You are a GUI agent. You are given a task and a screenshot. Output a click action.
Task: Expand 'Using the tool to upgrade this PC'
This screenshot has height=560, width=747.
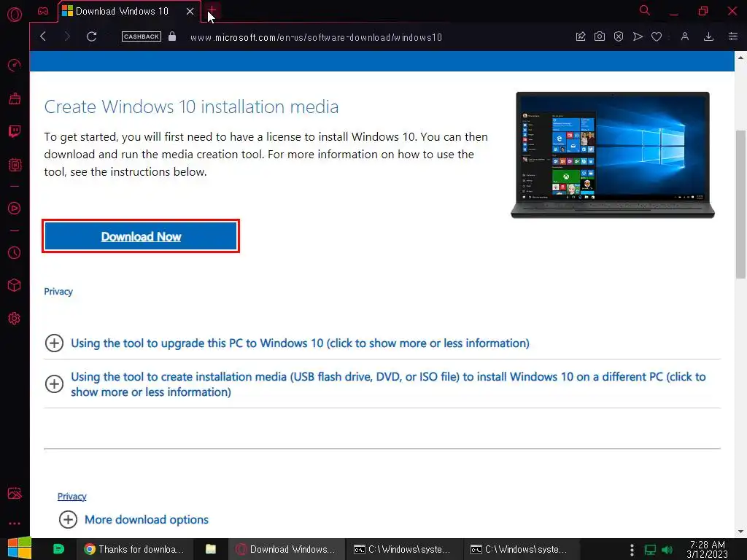click(300, 343)
